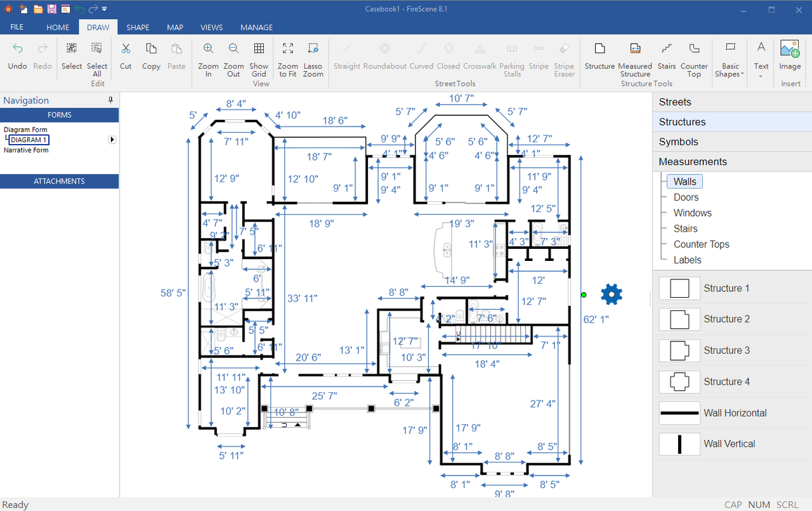
Task: Click the Zoom In magnifier icon
Action: [x=208, y=49]
